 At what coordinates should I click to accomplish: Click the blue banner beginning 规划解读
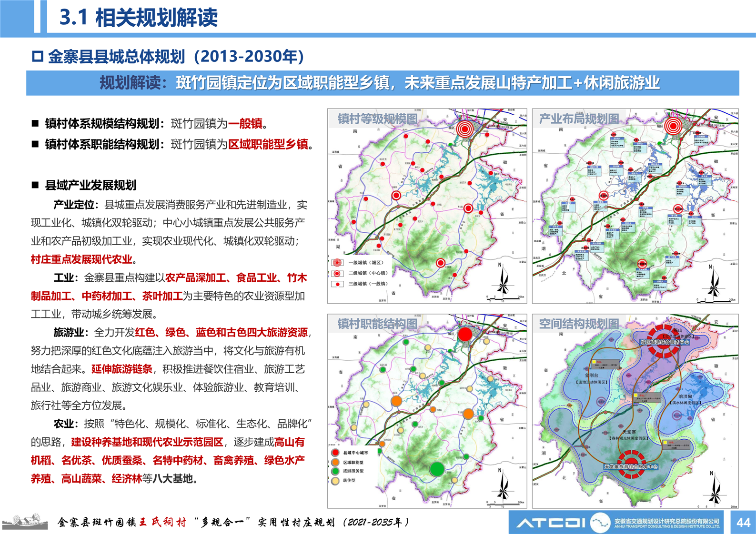click(383, 83)
